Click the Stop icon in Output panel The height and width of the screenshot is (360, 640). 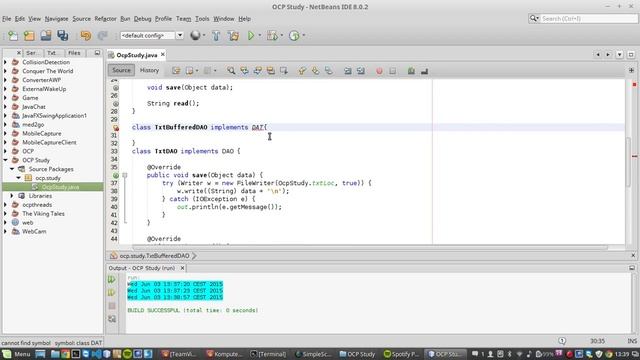112,306
